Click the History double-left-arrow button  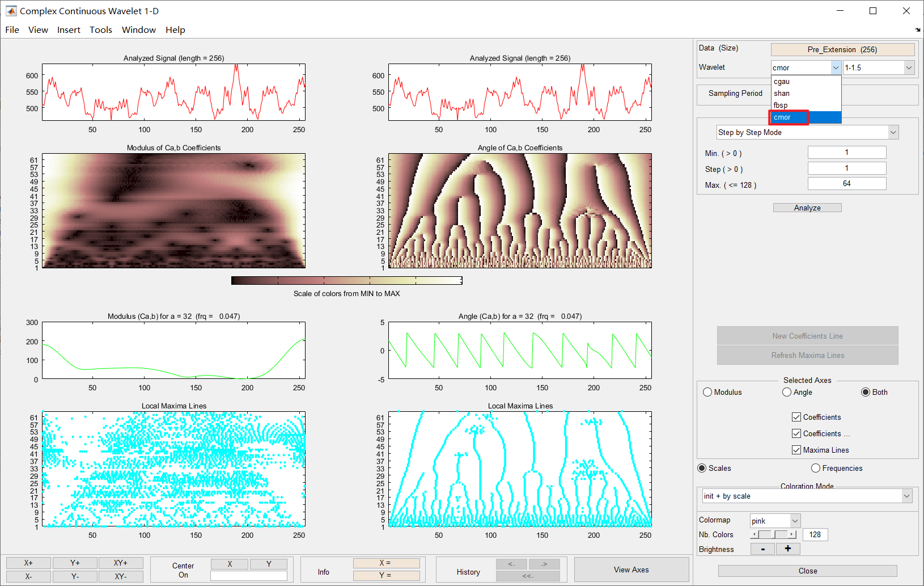click(x=527, y=576)
